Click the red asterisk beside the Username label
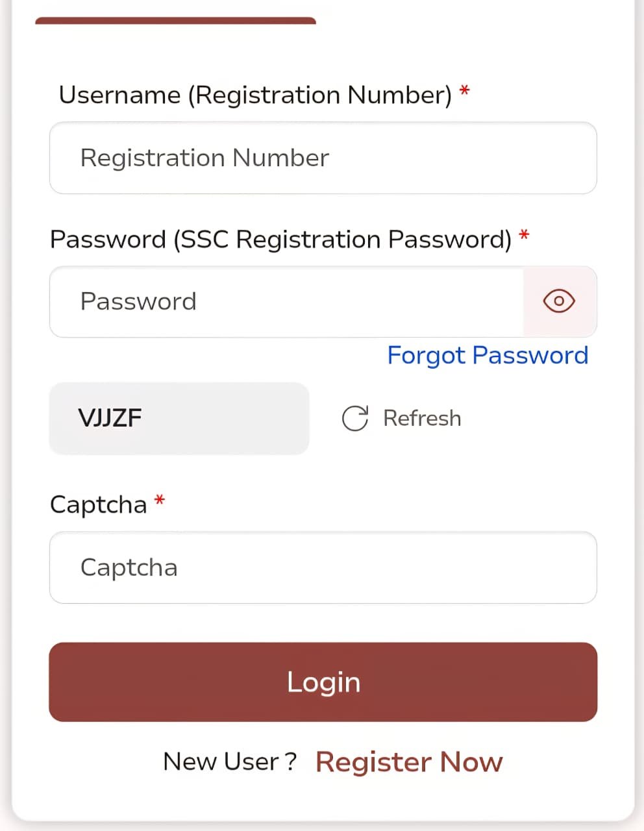This screenshot has width=644, height=831. point(464,91)
